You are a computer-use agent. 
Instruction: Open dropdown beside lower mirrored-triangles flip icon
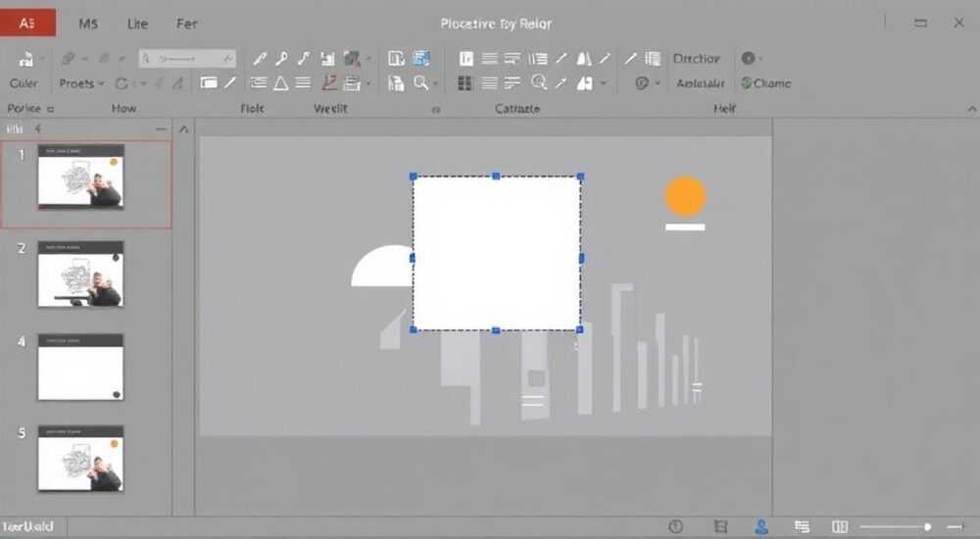[603, 83]
